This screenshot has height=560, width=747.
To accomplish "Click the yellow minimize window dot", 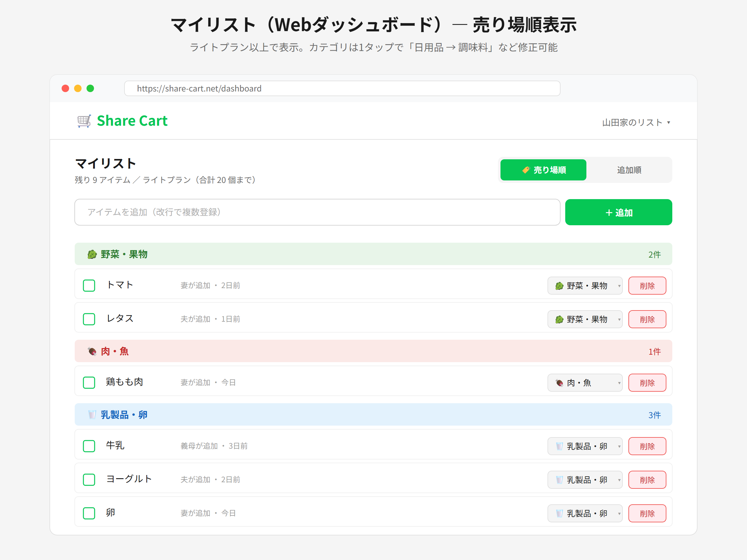I will (78, 88).
